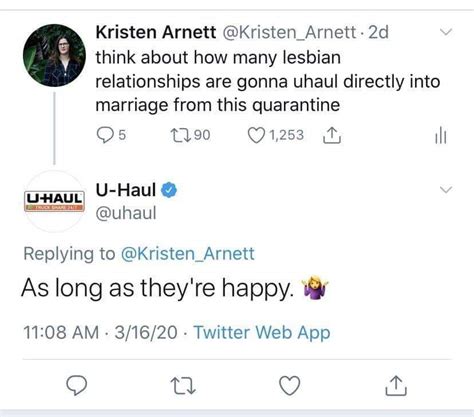Open U-Haul's verified badge
Image resolution: width=474 pixels, height=417 pixels.
click(169, 190)
